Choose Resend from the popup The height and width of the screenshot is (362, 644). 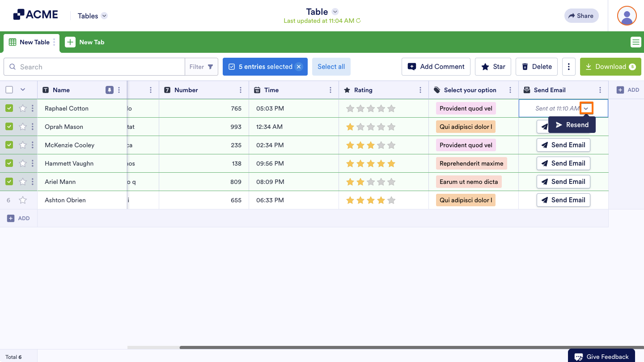point(572,125)
